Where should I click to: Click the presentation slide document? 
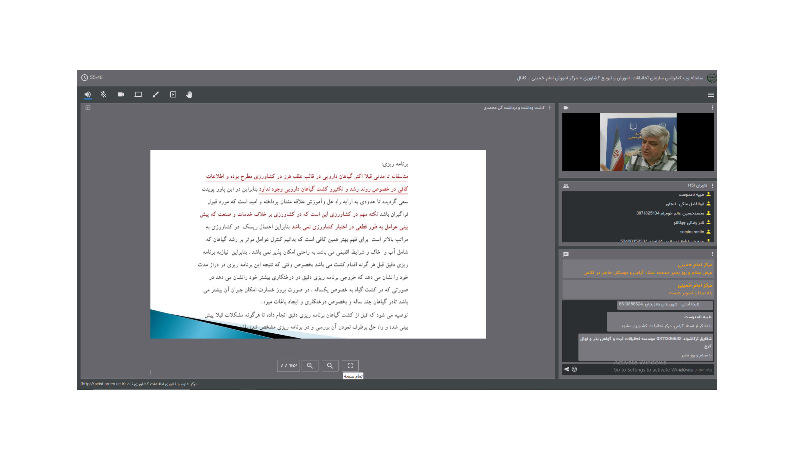coord(318,244)
